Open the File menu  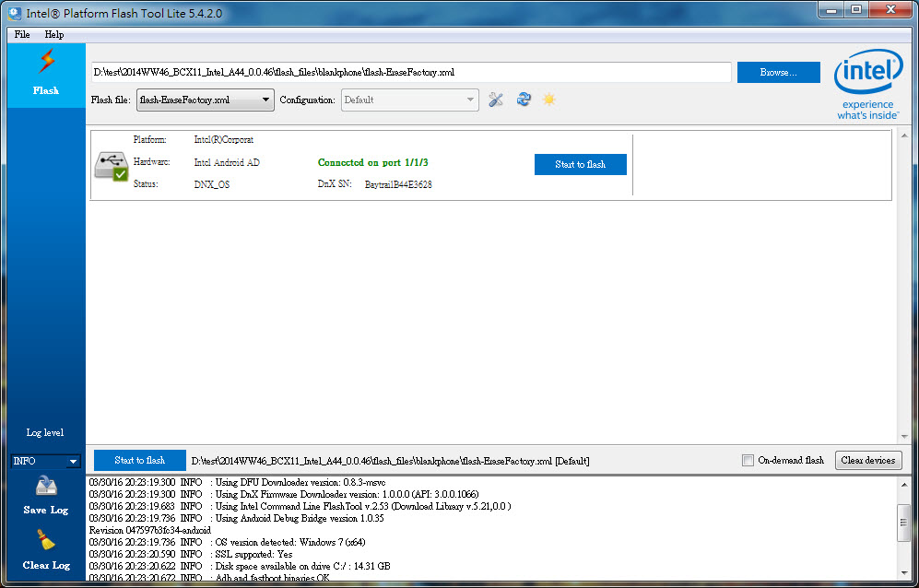click(x=22, y=34)
